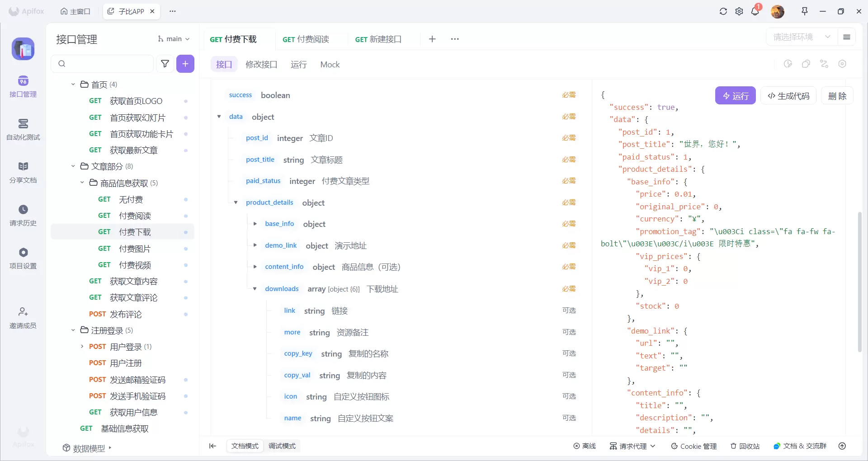Screen dimensions: 868x461
Task: Click the refresh icon in title bar
Action: tap(723, 11)
